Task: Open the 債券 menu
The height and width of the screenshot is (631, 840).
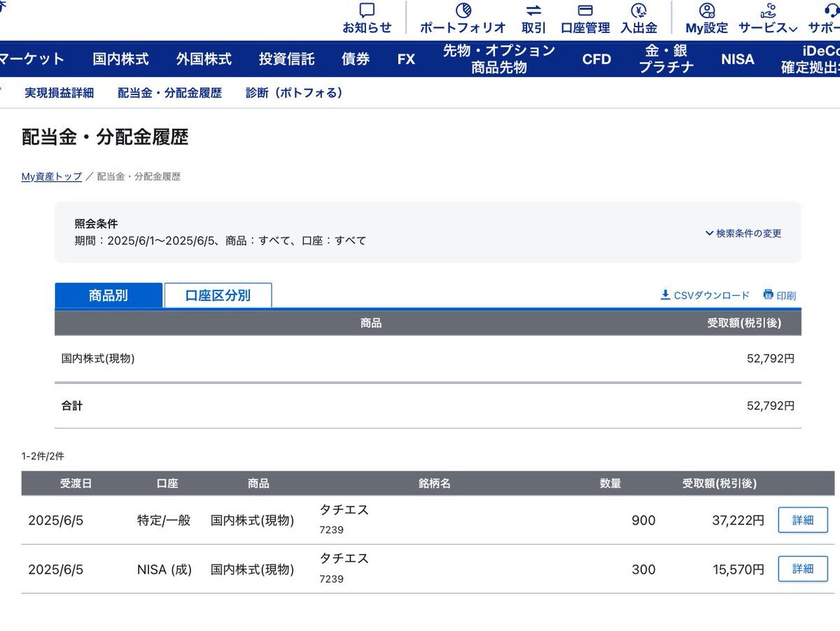Action: point(356,59)
